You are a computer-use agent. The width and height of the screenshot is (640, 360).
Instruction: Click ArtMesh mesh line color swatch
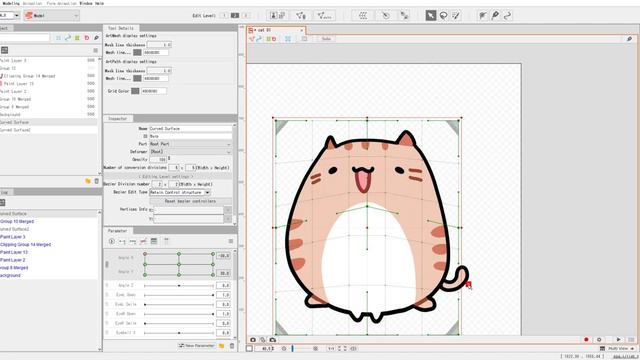pos(137,52)
